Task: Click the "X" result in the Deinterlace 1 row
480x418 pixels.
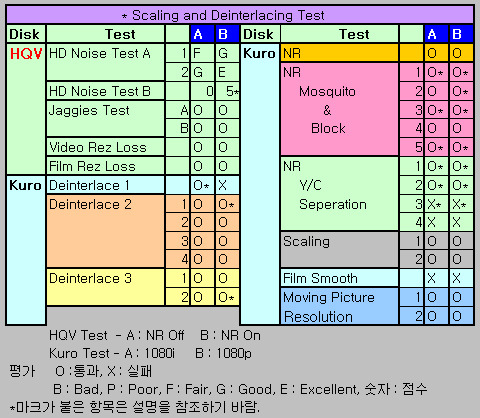Action: click(x=222, y=185)
